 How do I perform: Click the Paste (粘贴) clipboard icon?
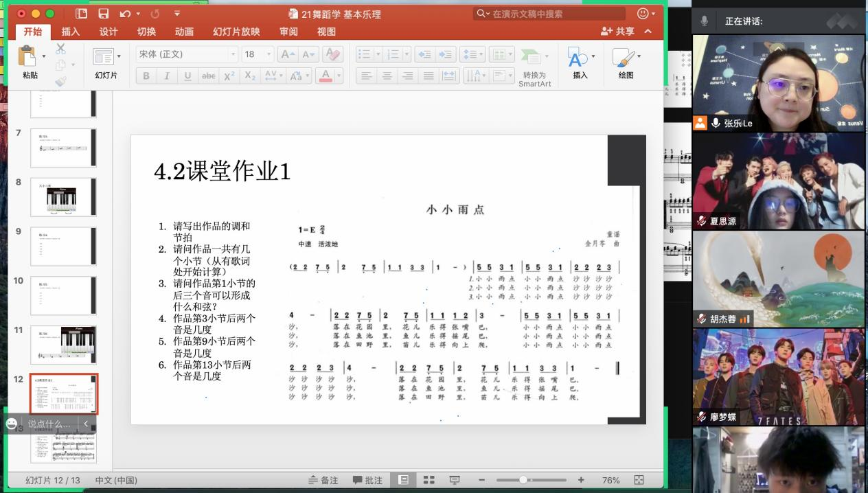pos(27,56)
